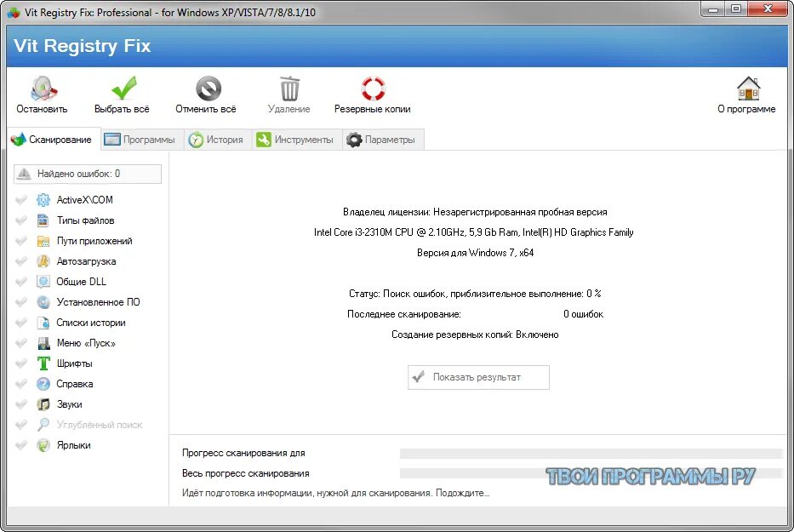The height and width of the screenshot is (532, 794).
Task: Click the Отменить всё icon
Action: pyautogui.click(x=208, y=89)
